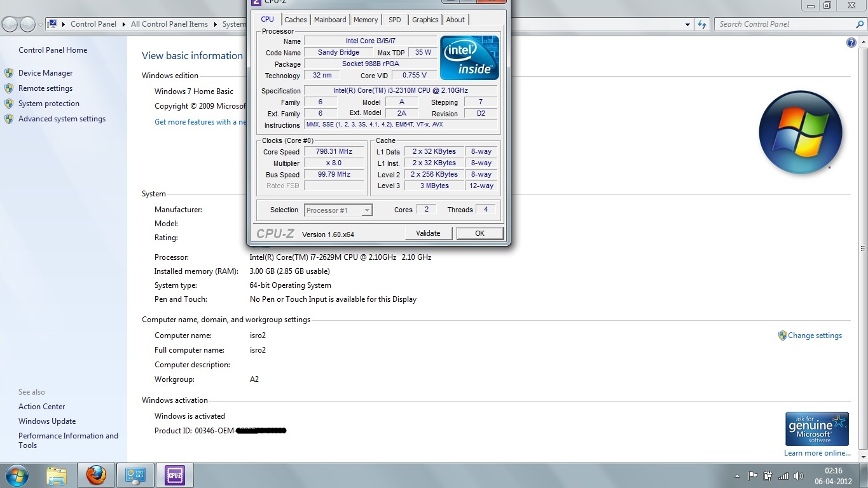Go back in Control Panel window
Viewport: 868px width, 488px height.
(10, 24)
